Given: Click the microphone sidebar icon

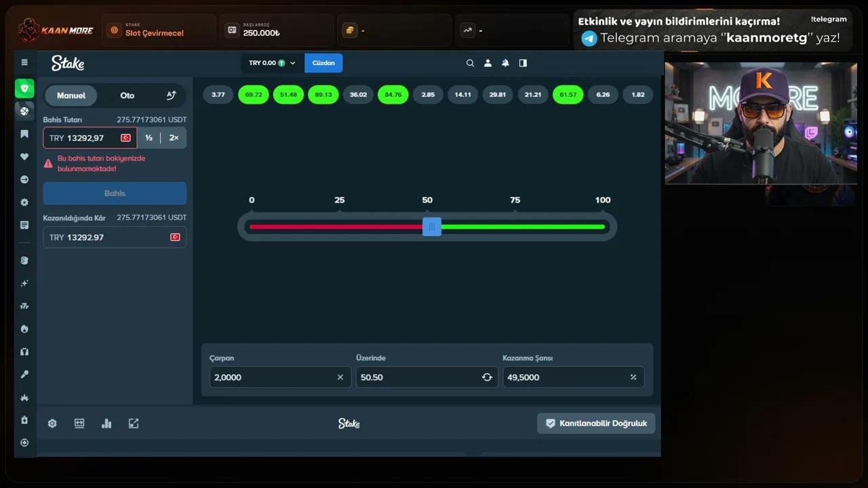Looking at the screenshot, I should click(x=24, y=374).
